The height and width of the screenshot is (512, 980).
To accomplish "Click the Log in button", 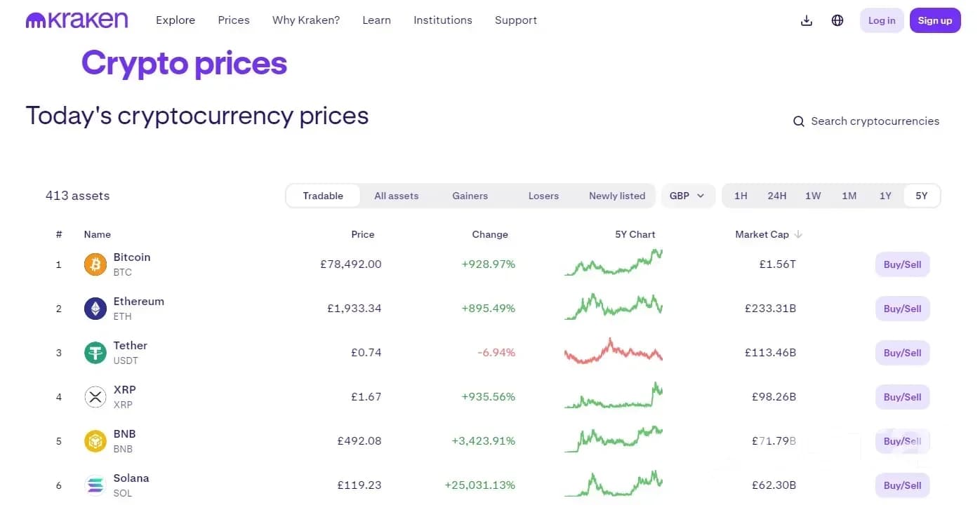I will 882,20.
